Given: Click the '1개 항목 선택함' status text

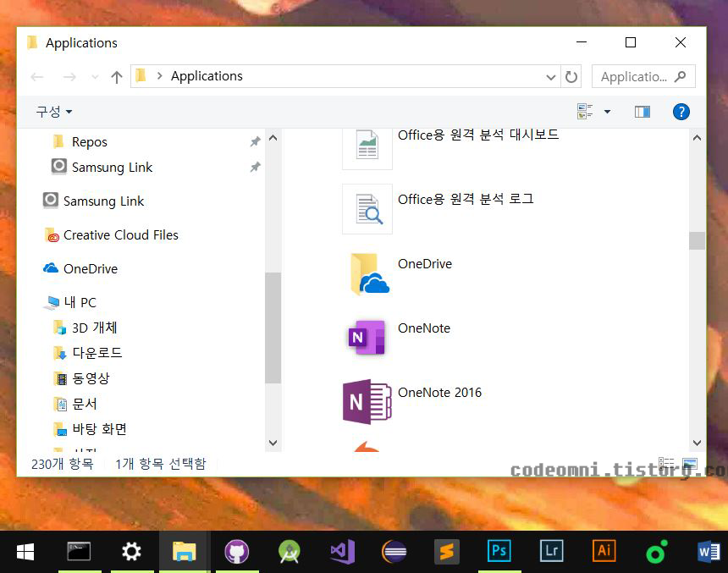Looking at the screenshot, I should pos(161,464).
